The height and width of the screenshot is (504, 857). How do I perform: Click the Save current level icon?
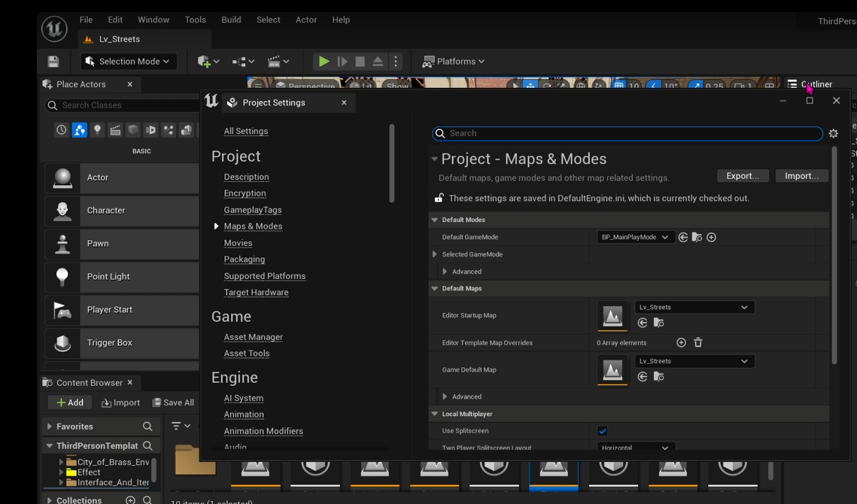tap(53, 61)
